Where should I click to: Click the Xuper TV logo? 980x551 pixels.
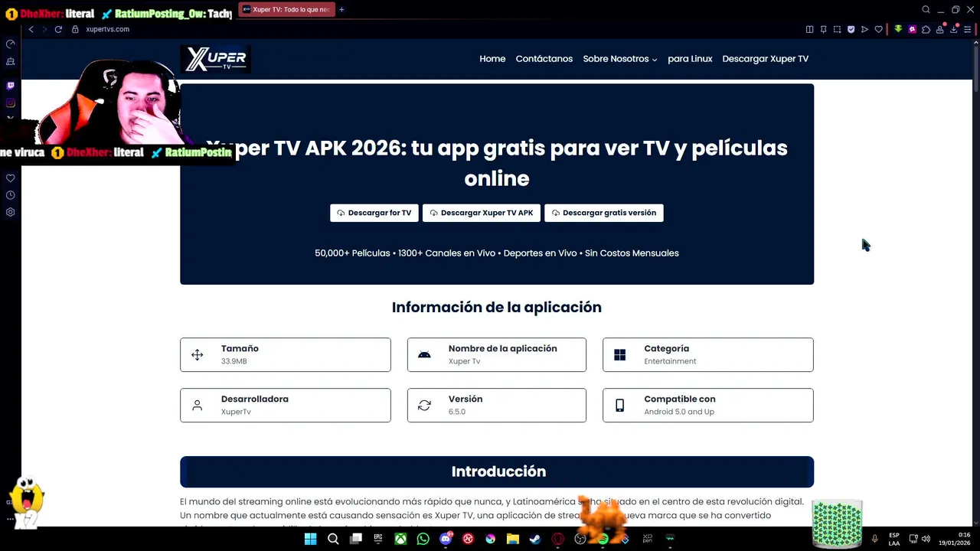click(x=216, y=59)
